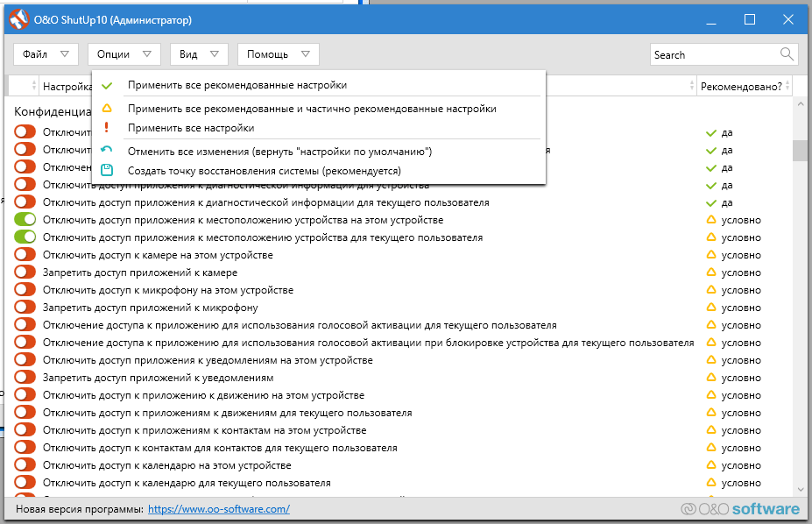Click the triangle for голосовой активации для текущего пользователя row
The height and width of the screenshot is (524, 812).
click(711, 325)
